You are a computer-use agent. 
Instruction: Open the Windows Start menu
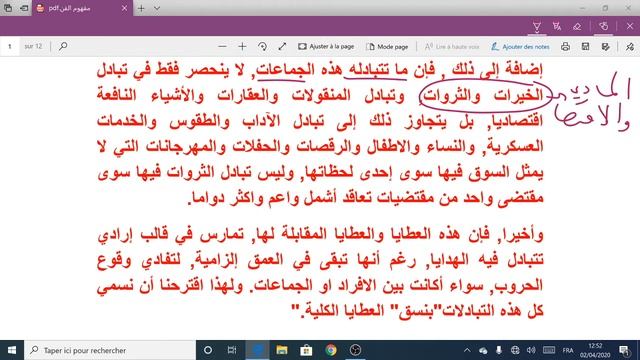pos(12,350)
